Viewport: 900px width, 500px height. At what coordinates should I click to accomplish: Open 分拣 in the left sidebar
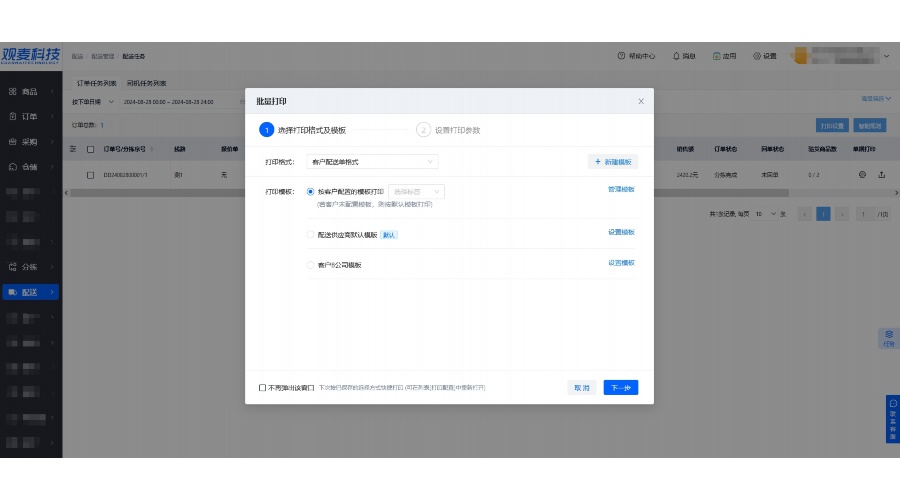tap(30, 267)
